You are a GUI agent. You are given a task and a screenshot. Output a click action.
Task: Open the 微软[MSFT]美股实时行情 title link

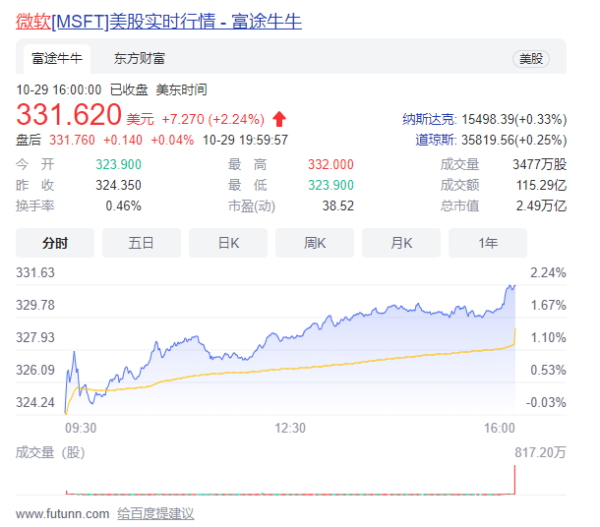pos(158,21)
